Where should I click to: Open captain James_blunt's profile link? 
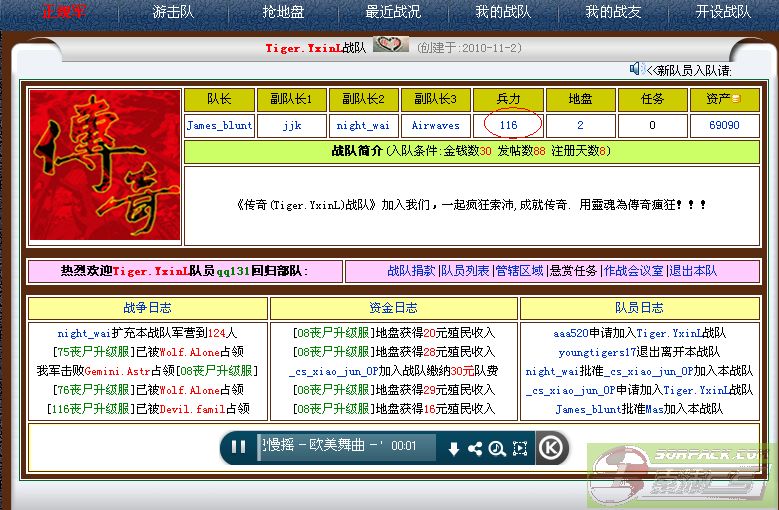click(x=220, y=126)
